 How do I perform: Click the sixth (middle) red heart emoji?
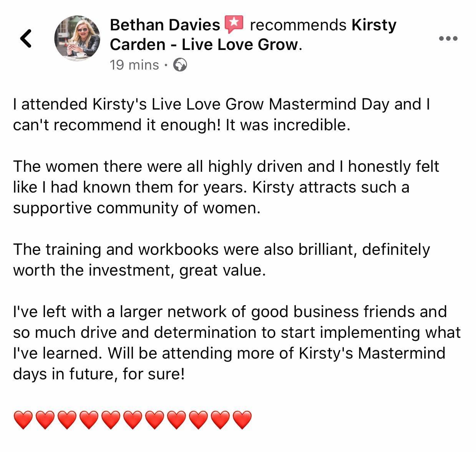point(133,419)
